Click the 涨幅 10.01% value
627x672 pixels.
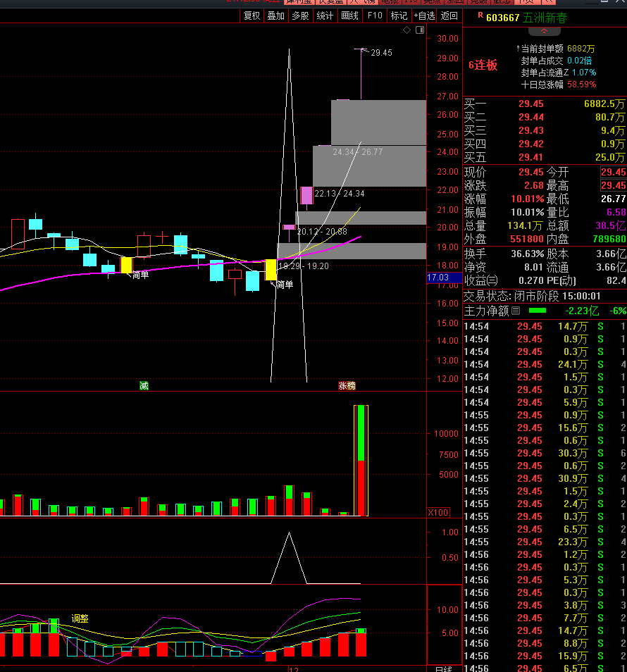527,199
